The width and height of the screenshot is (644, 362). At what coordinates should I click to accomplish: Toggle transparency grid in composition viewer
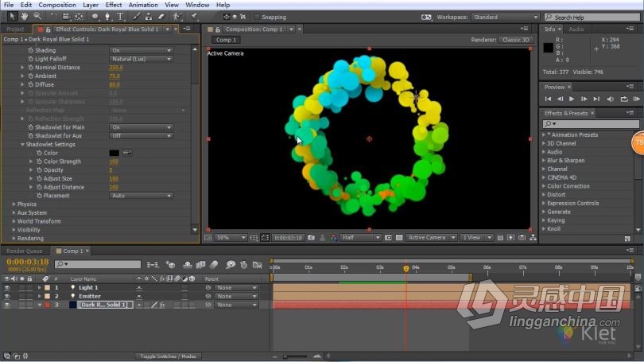point(399,238)
